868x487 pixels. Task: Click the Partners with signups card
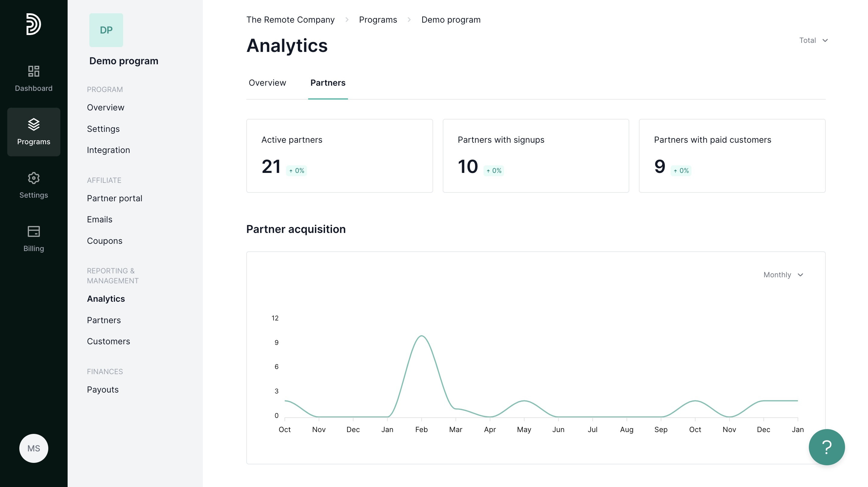(535, 156)
